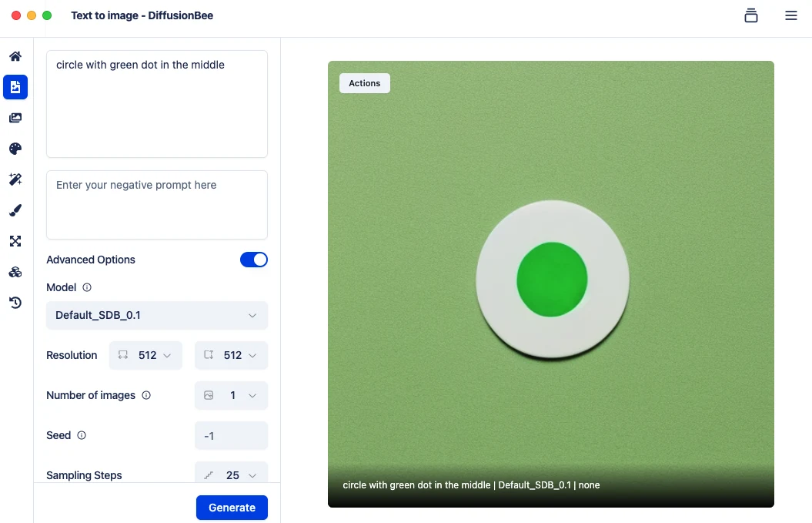Click the Seed info icon
The width and height of the screenshot is (812, 523).
[82, 435]
